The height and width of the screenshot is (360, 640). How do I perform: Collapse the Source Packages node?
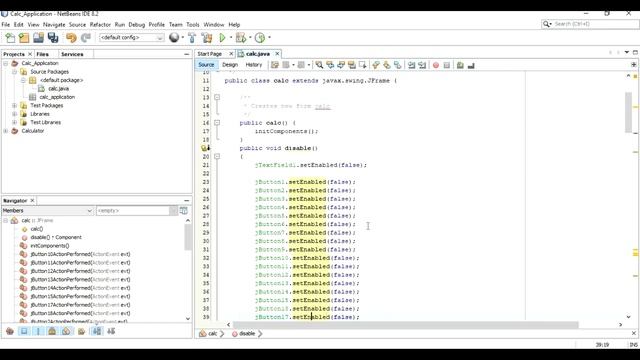click(x=15, y=72)
